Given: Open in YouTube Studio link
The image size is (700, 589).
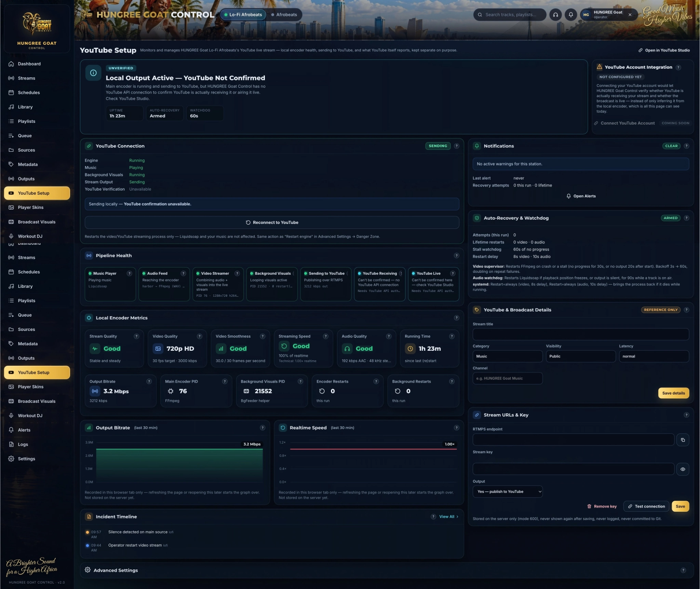Looking at the screenshot, I should (x=664, y=50).
